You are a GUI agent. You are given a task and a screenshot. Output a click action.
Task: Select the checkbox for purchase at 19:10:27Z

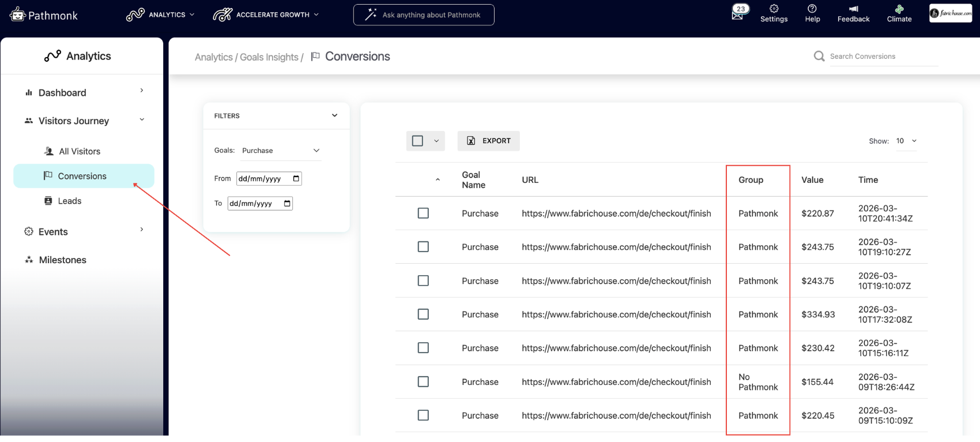(423, 247)
